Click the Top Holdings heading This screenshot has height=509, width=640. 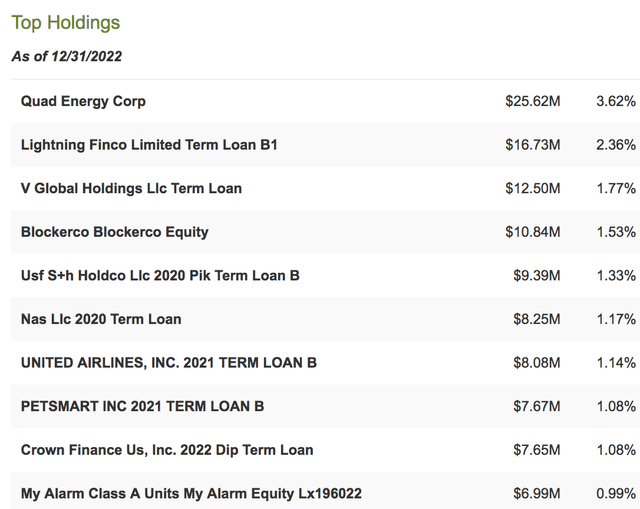click(x=66, y=22)
